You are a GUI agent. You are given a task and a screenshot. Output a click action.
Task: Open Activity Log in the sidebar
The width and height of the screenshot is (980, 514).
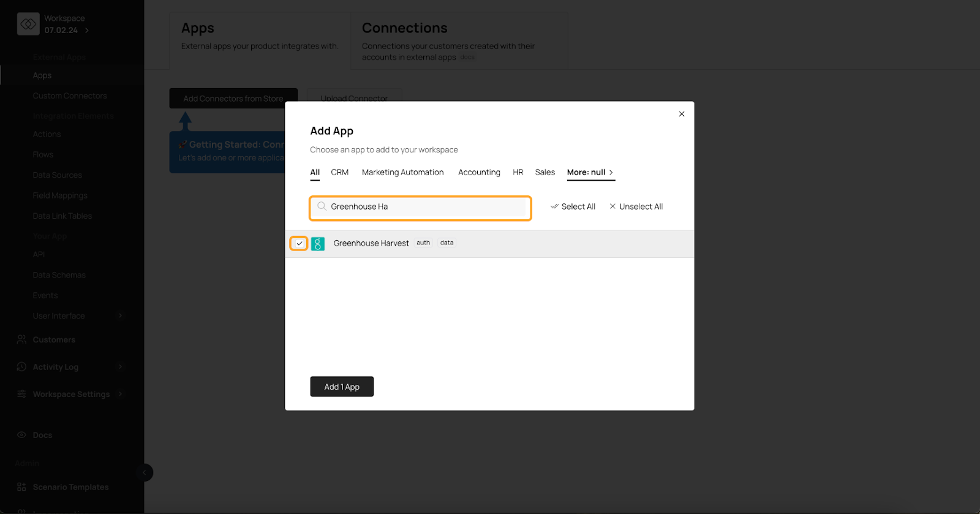pos(56,367)
